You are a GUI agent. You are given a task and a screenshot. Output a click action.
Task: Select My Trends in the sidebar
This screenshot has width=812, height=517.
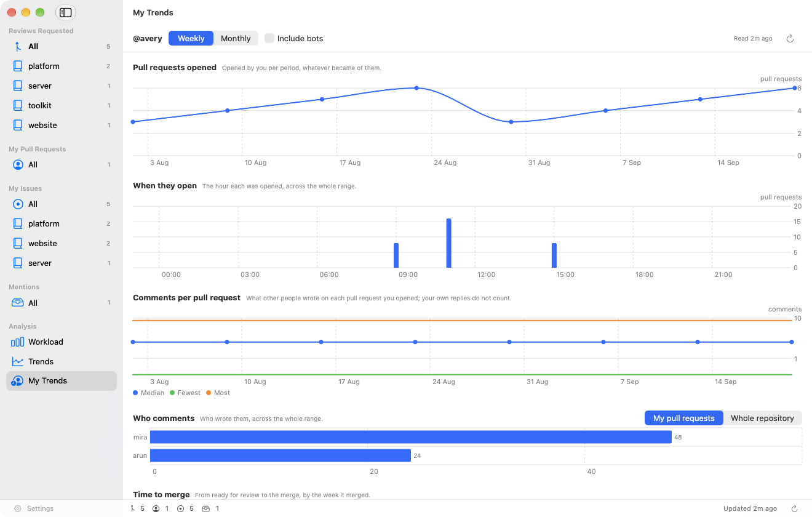(62, 381)
